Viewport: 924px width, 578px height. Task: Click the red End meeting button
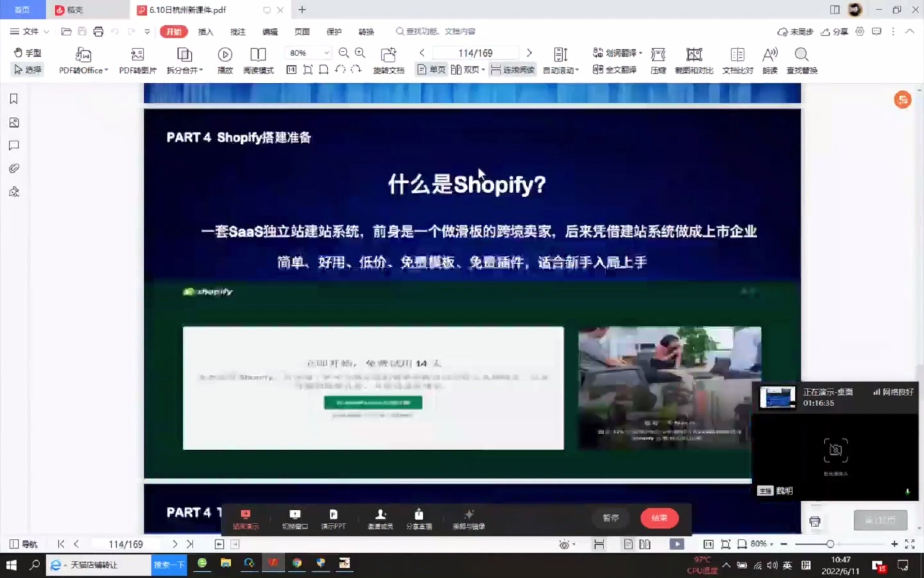(x=659, y=518)
